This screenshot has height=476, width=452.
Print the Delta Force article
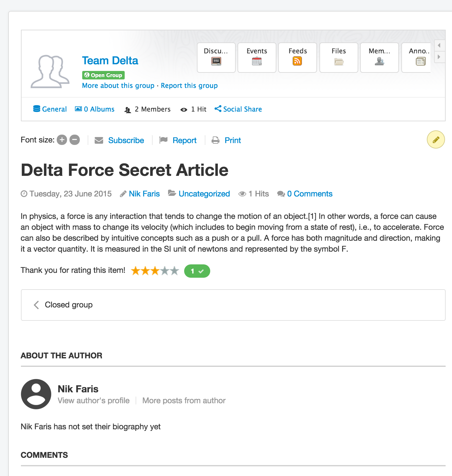point(233,140)
